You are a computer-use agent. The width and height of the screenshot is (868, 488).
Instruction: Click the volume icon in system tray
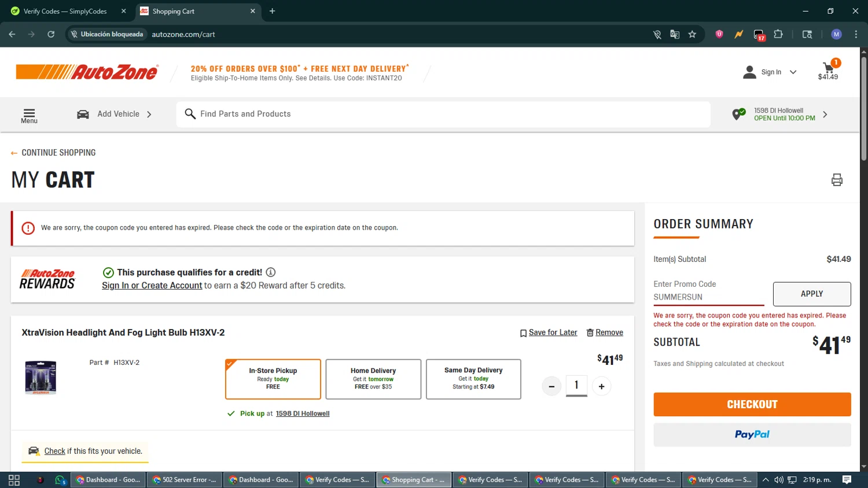tap(779, 480)
